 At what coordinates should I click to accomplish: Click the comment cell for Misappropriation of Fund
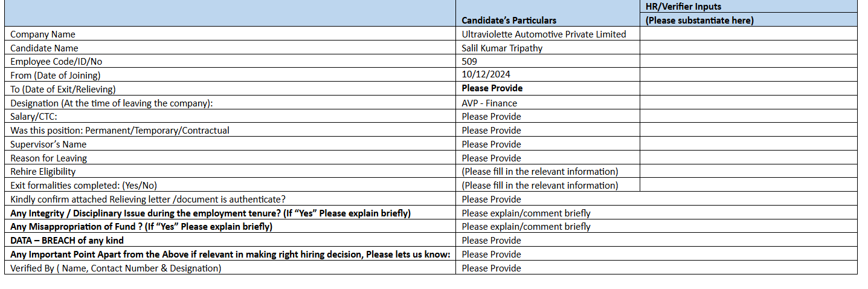click(526, 227)
